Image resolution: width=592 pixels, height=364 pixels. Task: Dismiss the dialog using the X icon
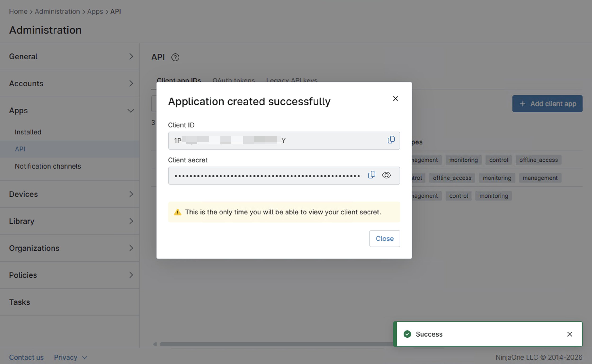pyautogui.click(x=395, y=98)
